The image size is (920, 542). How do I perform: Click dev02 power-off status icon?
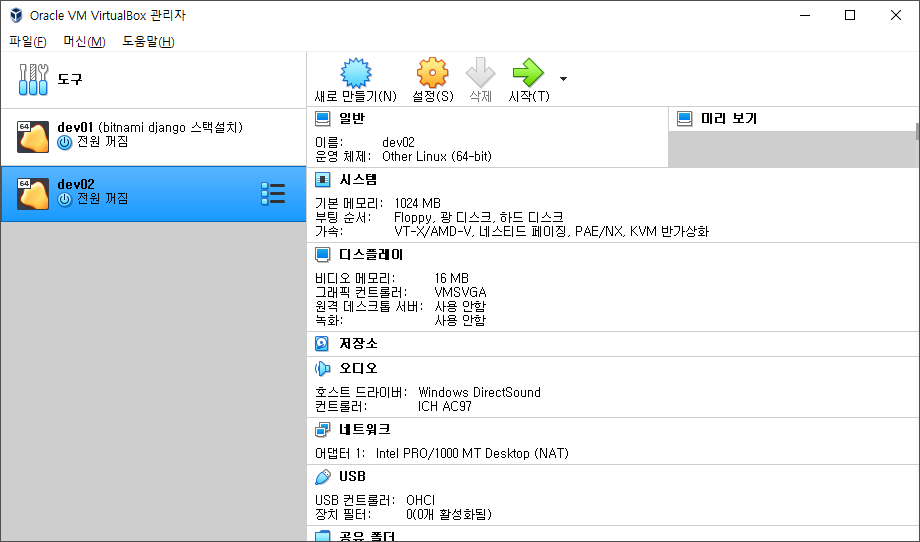(x=65, y=199)
